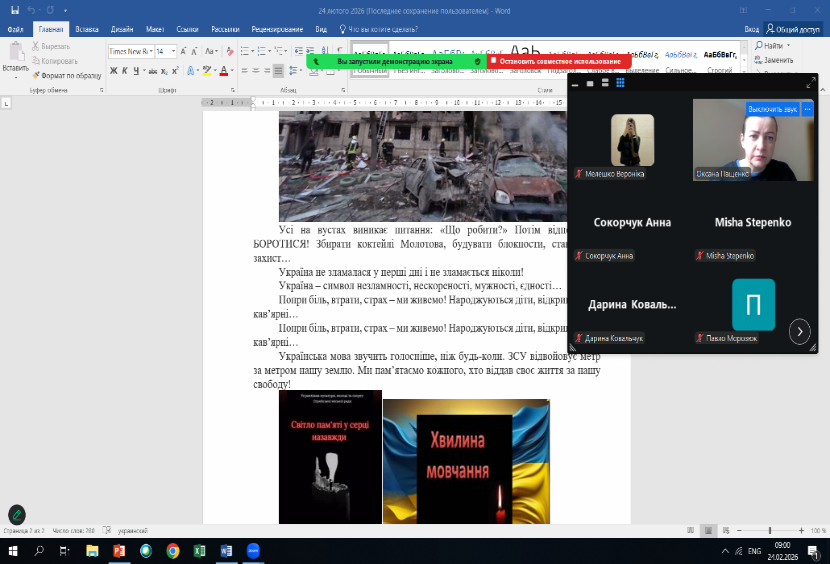Show next participants with the arrow button
The height and width of the screenshot is (564, 830).
[799, 331]
